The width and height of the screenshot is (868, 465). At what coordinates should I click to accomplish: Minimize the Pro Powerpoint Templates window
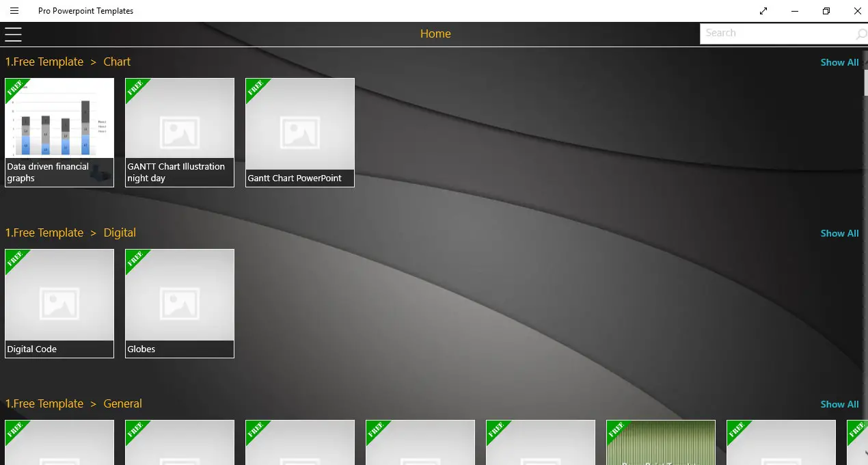click(795, 11)
